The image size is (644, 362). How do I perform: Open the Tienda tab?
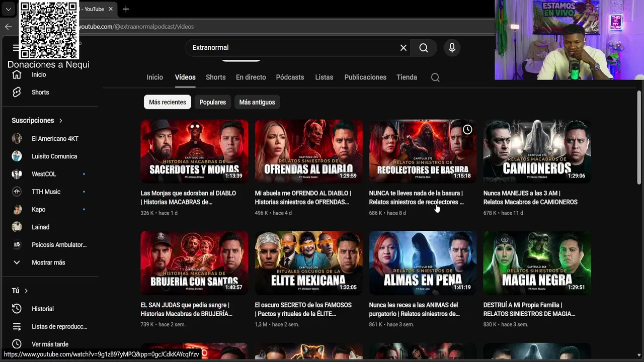[x=407, y=77]
